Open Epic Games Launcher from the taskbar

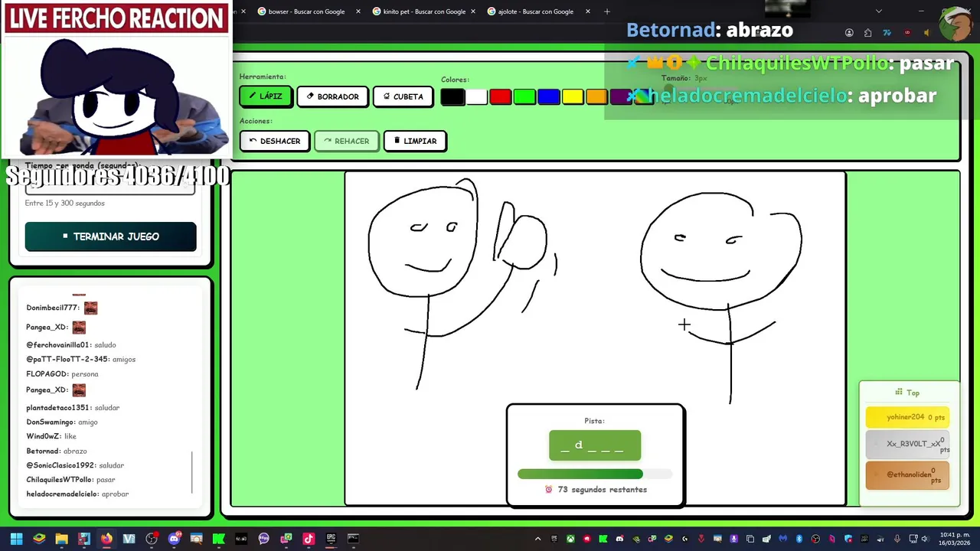pyautogui.click(x=331, y=539)
